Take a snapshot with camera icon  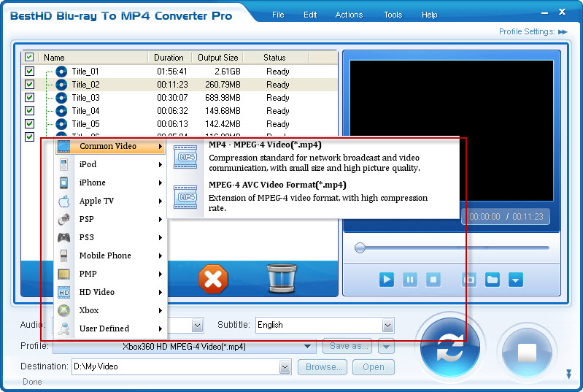469,280
